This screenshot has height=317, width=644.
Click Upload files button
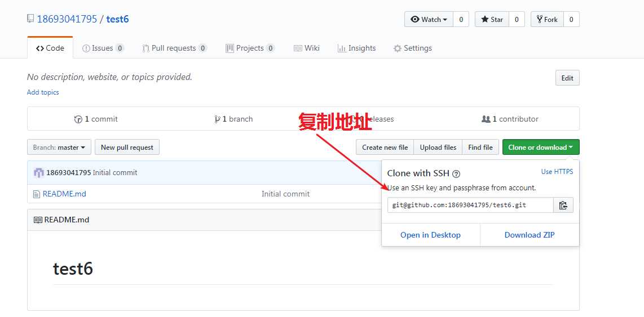click(x=438, y=147)
